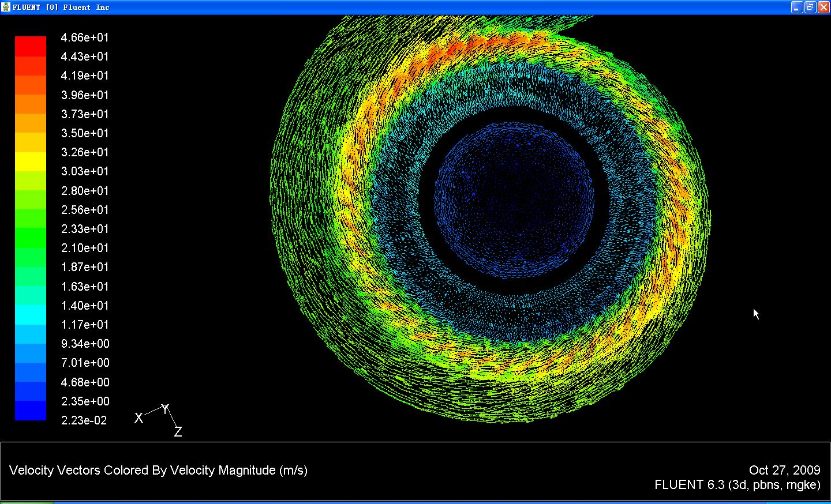This screenshot has width=831, height=504.
Task: Click the legend value 4.68e+00
Action: click(x=85, y=382)
